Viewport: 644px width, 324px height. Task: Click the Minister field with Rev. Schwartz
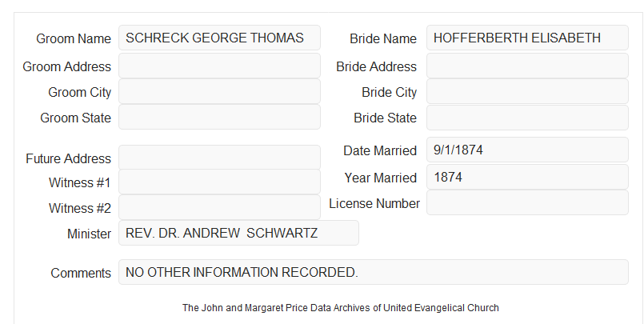click(x=238, y=233)
